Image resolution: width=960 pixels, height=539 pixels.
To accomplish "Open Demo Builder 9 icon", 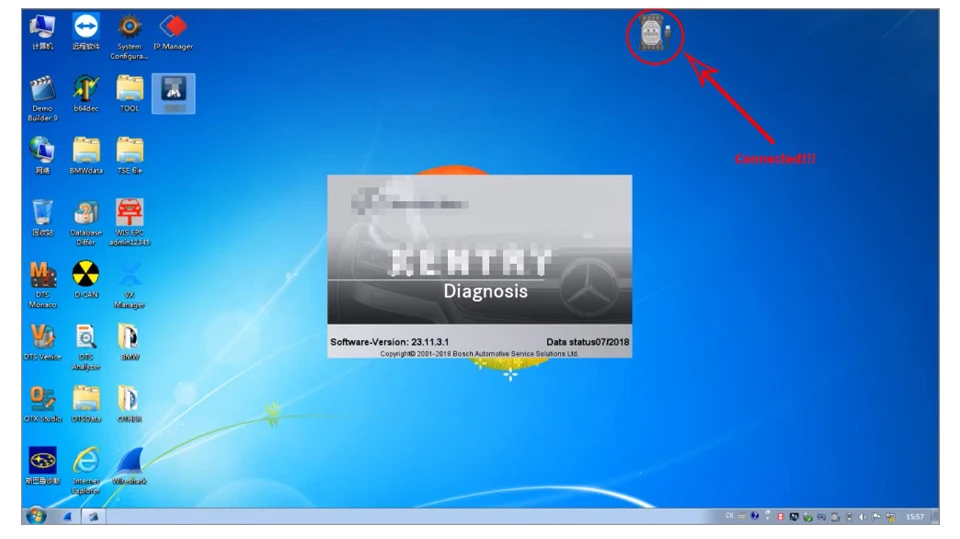I will coord(42,98).
